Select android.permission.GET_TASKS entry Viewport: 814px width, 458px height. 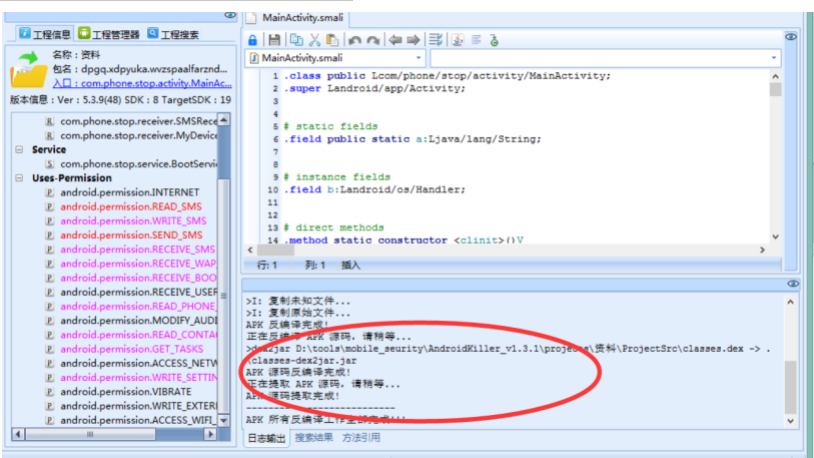pos(132,349)
